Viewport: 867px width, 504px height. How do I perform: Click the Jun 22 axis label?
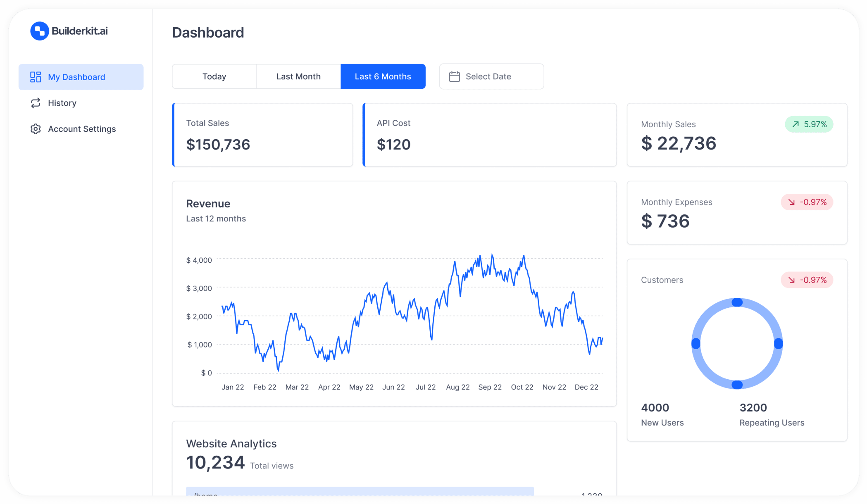click(393, 387)
